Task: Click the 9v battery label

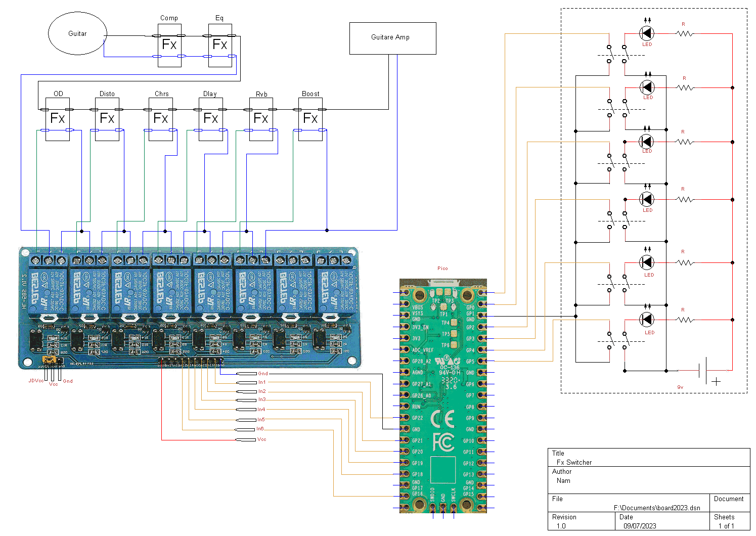Action: click(680, 387)
